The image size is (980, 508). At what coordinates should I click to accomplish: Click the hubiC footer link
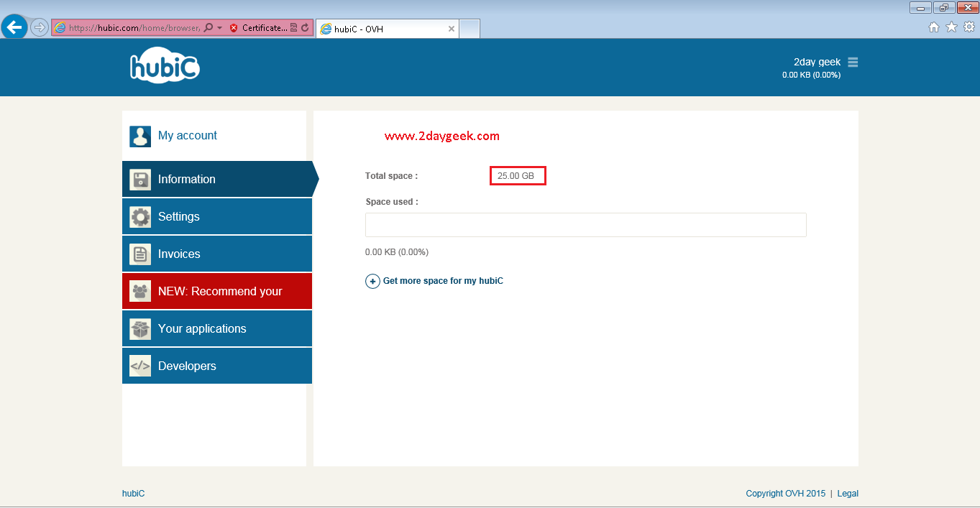[133, 494]
